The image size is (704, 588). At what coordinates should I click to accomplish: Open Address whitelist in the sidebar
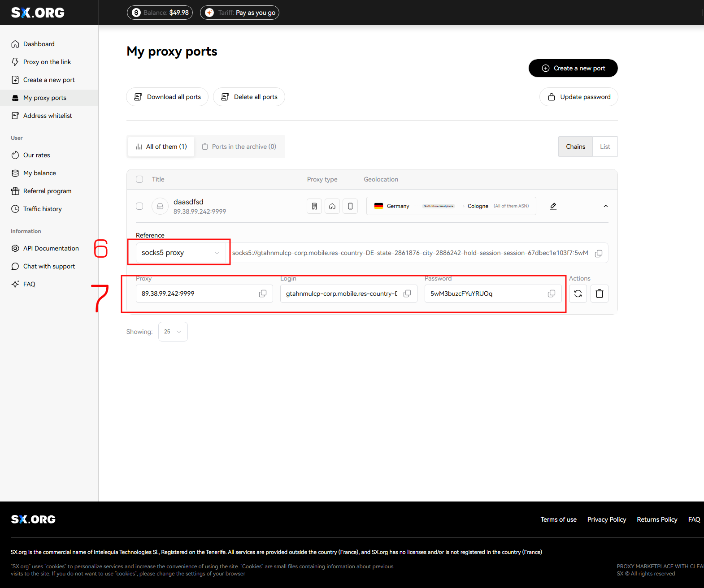pos(48,116)
